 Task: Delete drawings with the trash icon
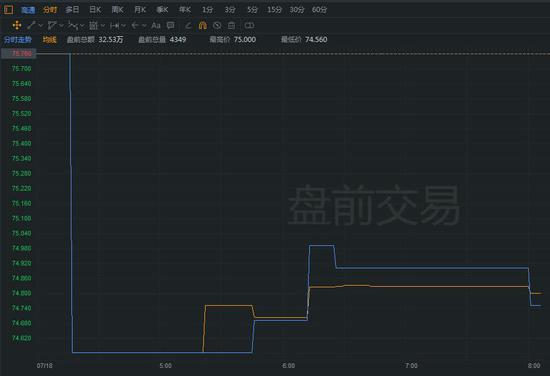pyautogui.click(x=232, y=25)
